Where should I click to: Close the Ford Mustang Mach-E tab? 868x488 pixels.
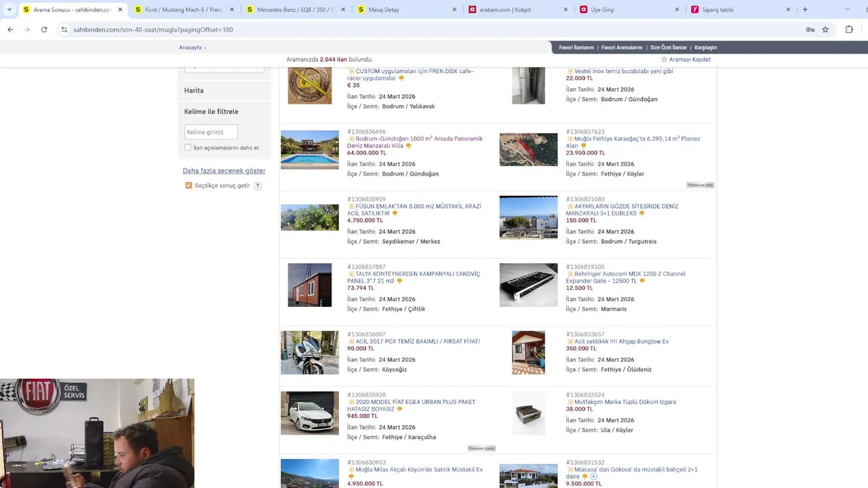tap(231, 9)
